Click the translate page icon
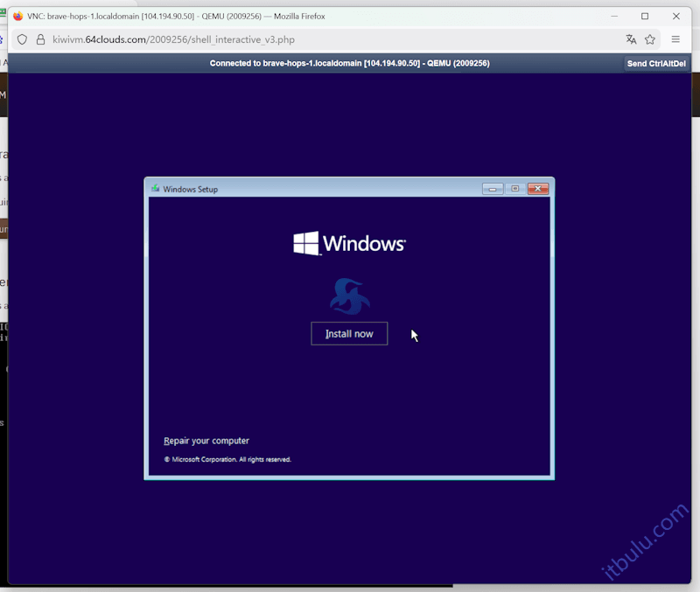Image resolution: width=700 pixels, height=592 pixels. [x=631, y=39]
